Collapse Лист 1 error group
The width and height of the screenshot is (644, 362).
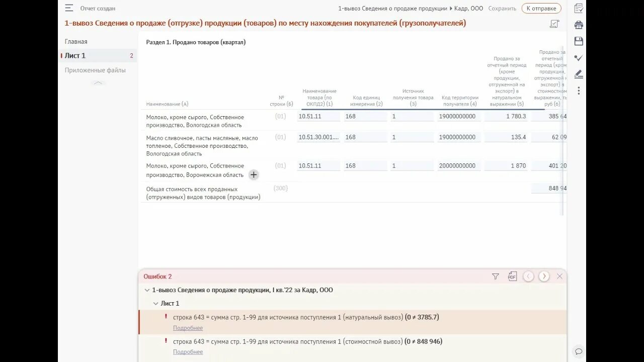[155, 304]
